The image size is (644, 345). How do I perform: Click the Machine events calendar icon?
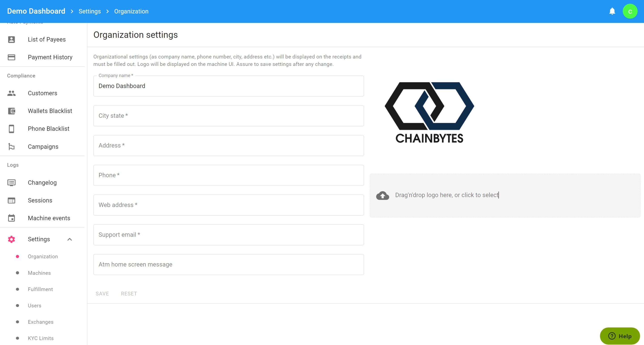click(x=11, y=218)
